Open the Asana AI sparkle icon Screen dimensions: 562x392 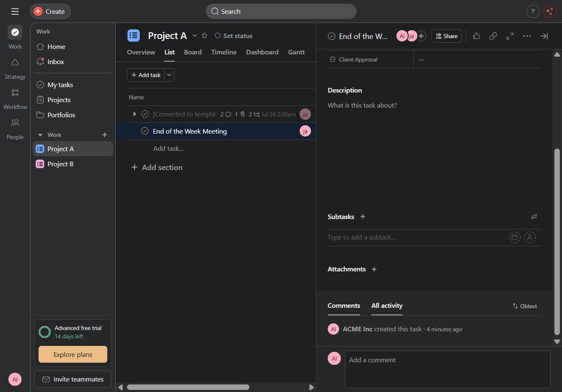click(549, 11)
